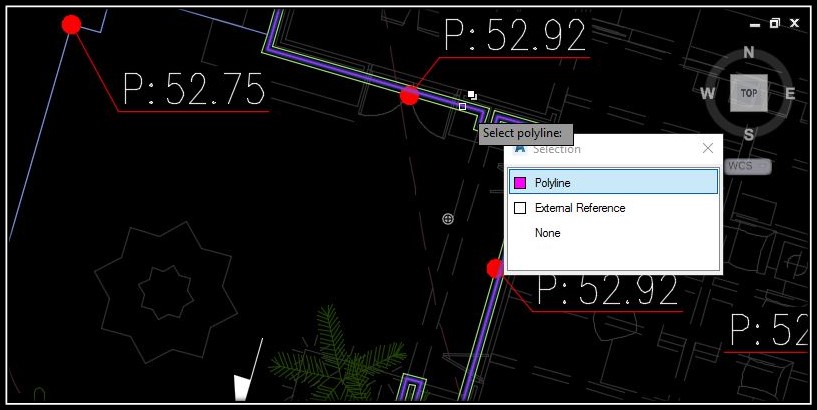This screenshot has width=817, height=410.
Task: Click the magenta Polyline color swatch
Action: (x=520, y=183)
